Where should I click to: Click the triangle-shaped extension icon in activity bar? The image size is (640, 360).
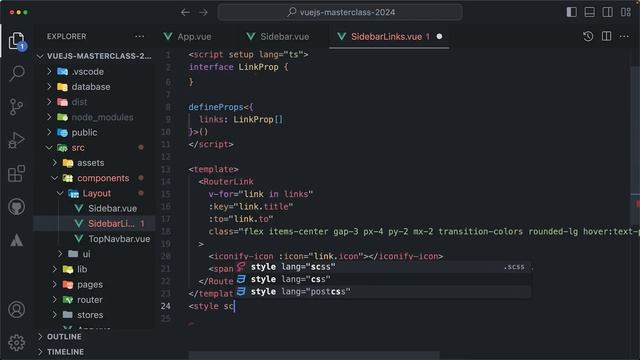[16, 240]
